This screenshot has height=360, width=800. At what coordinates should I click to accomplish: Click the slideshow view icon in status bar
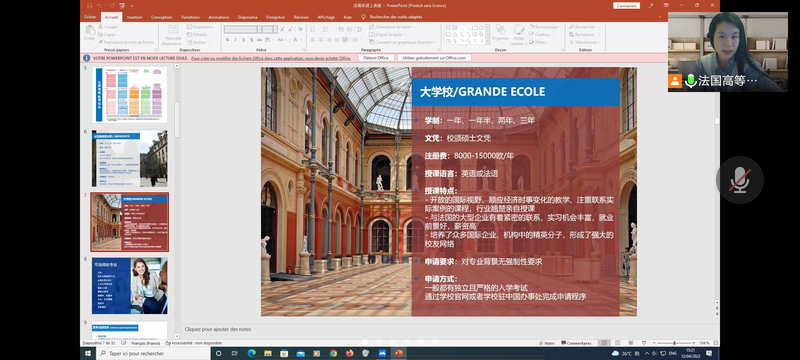[x=643, y=343]
